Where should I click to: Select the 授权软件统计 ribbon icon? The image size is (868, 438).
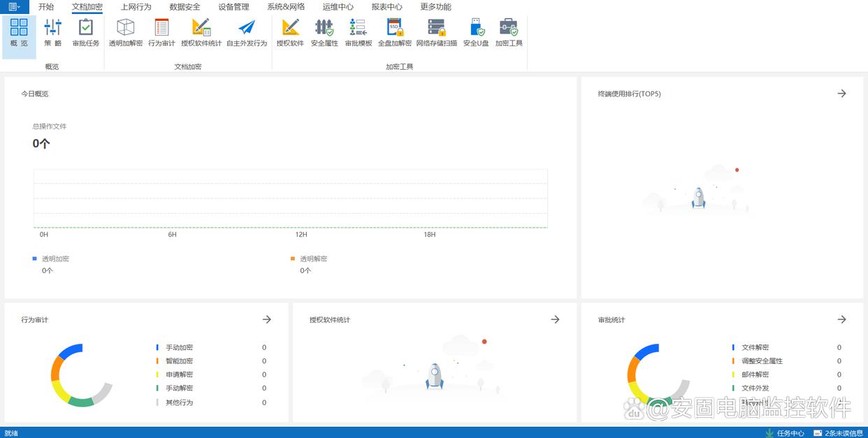201,33
